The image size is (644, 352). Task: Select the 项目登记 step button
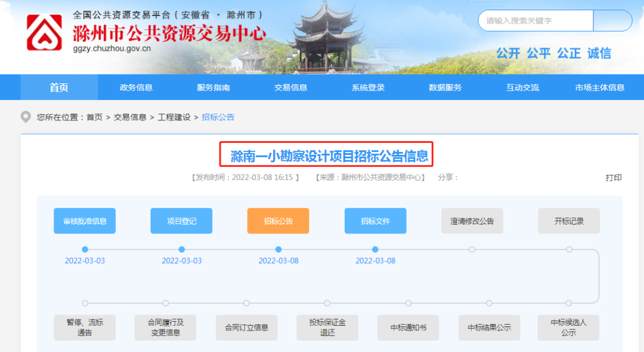[x=181, y=221]
